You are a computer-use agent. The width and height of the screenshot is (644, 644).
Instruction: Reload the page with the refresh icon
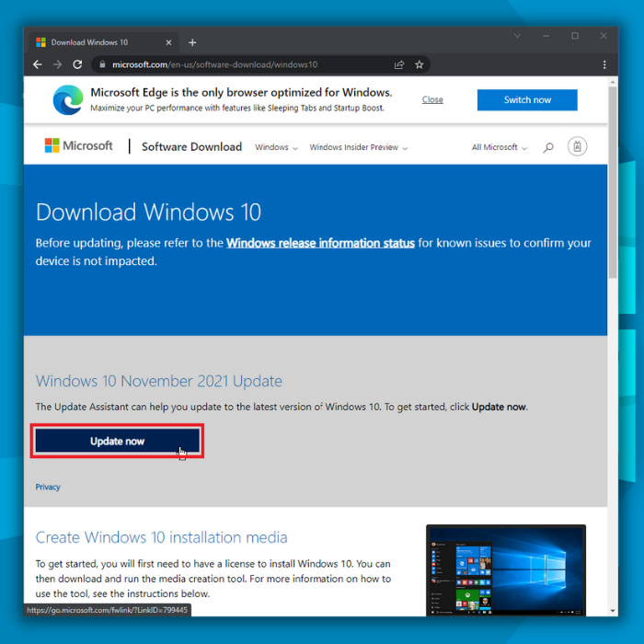point(77,64)
